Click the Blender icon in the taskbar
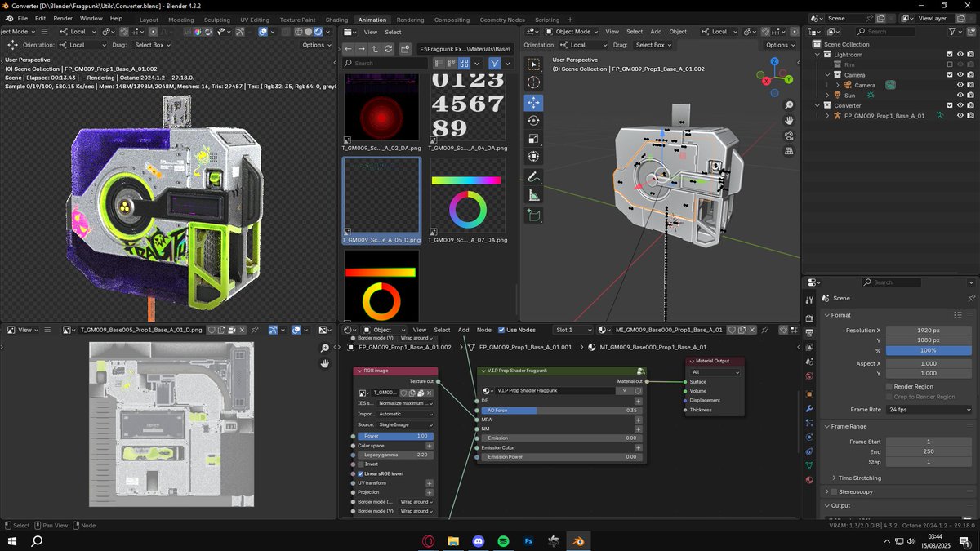This screenshot has width=980, height=551. 579,541
